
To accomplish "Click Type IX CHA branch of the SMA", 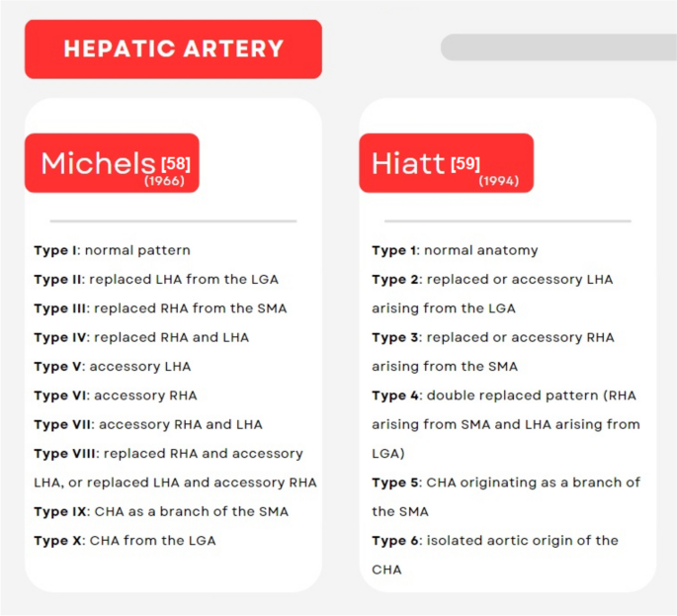I will [x=161, y=512].
